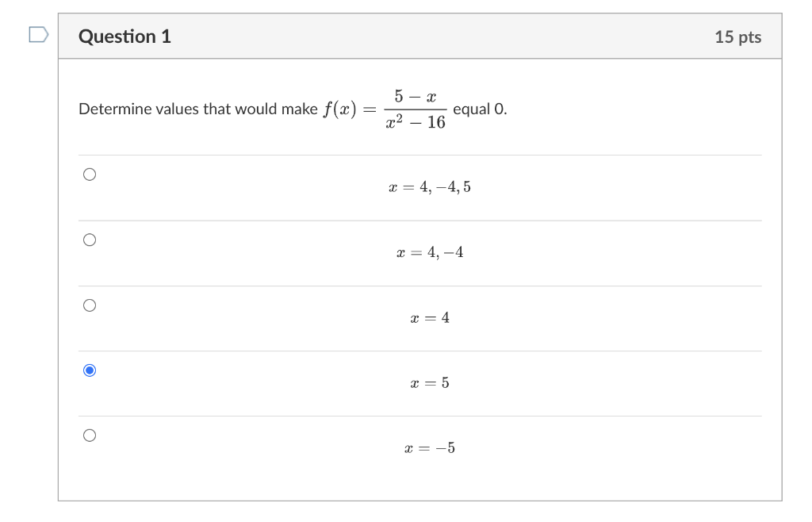
Task: Click the answer text x = 4, −4, 5
Action: point(428,187)
